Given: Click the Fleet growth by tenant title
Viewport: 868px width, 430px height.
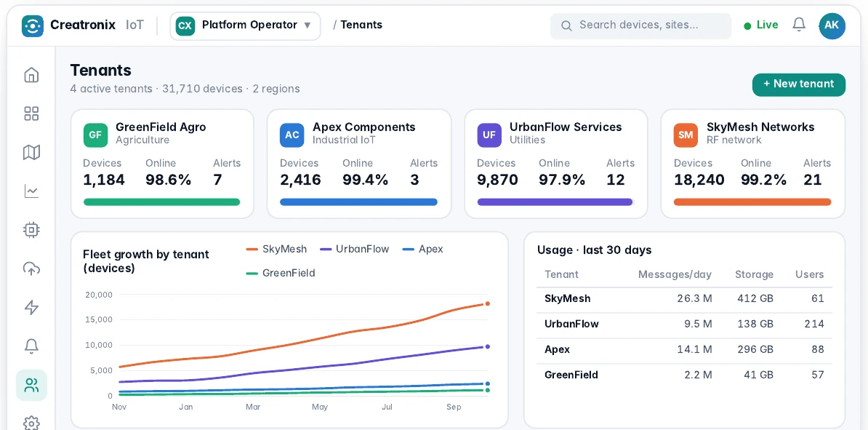Looking at the screenshot, I should point(145,261).
